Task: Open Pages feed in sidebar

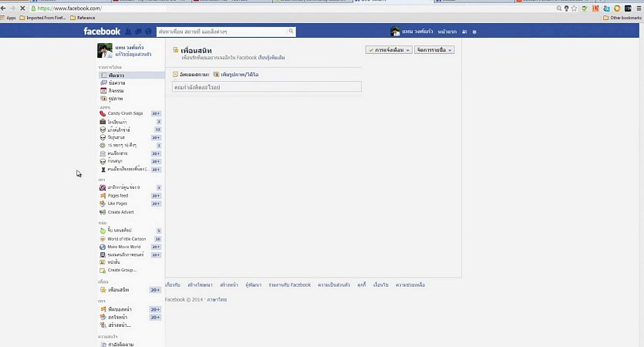Action: [x=118, y=196]
